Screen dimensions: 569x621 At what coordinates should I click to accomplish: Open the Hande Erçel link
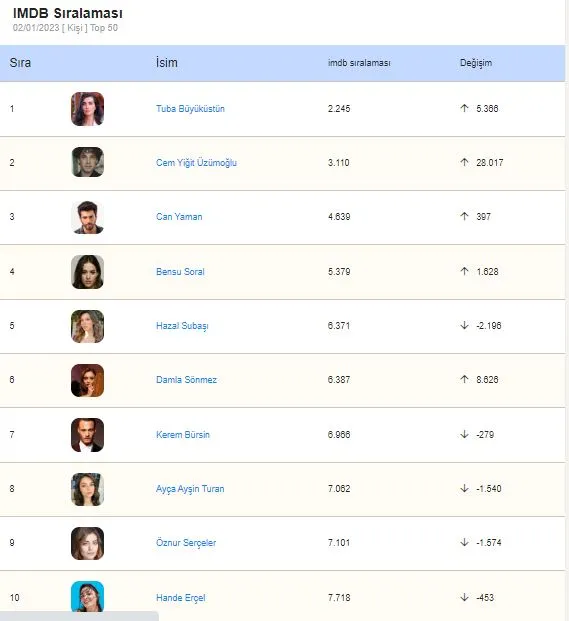tap(181, 598)
